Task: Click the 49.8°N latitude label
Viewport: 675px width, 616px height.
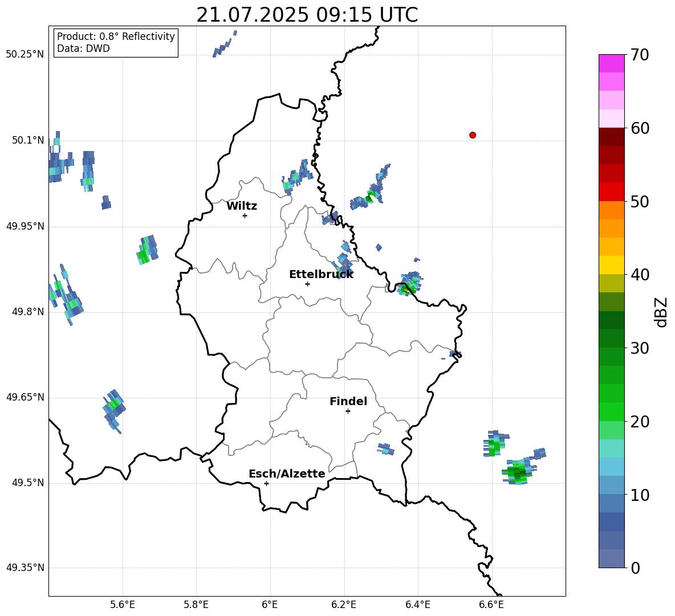Action: (28, 312)
